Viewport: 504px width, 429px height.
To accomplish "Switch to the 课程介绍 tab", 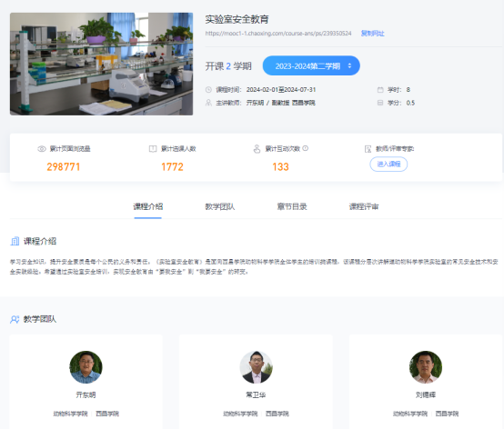I will (148, 206).
